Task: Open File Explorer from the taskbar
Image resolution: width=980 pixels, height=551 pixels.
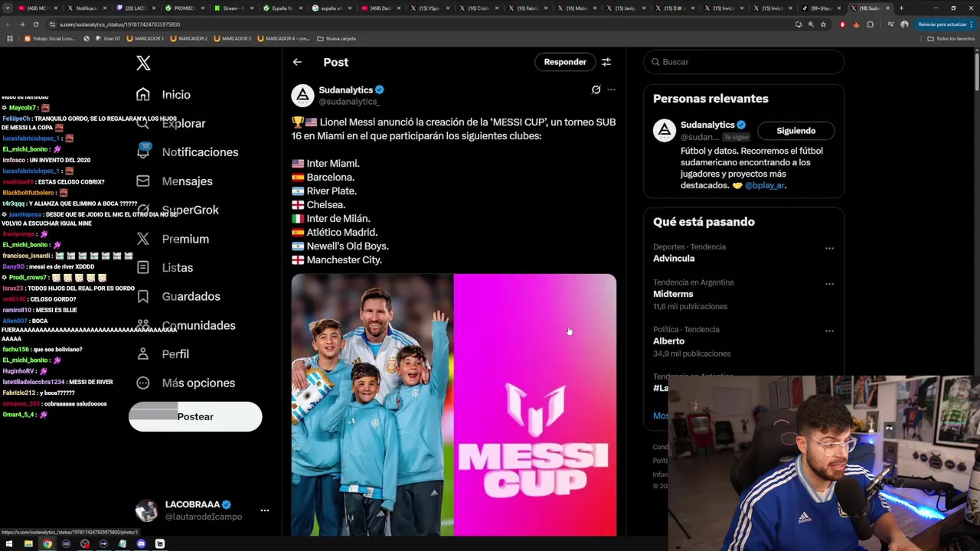Action: [28, 544]
